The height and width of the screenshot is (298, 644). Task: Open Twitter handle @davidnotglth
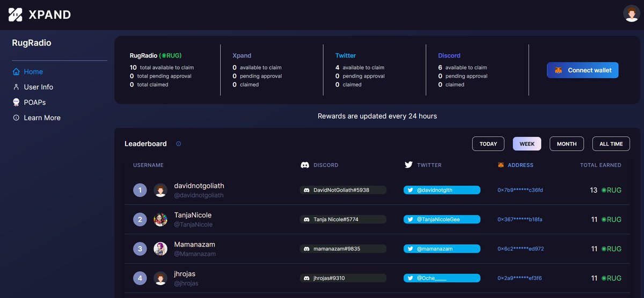pos(442,190)
